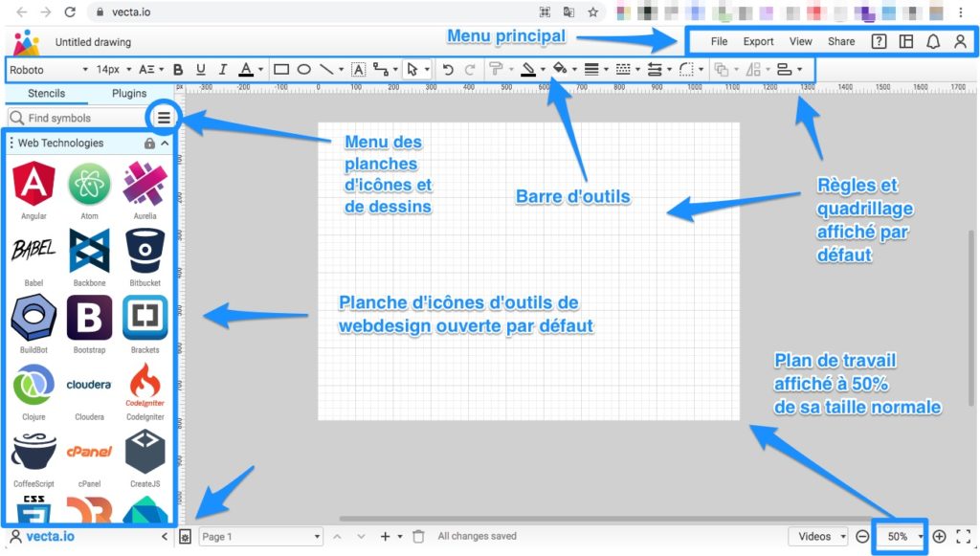Select the text box tool
Screen dimensions: 980x556
(x=358, y=70)
